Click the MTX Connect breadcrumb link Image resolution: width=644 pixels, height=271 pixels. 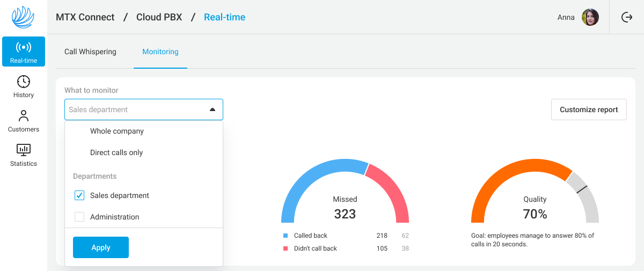click(x=85, y=17)
